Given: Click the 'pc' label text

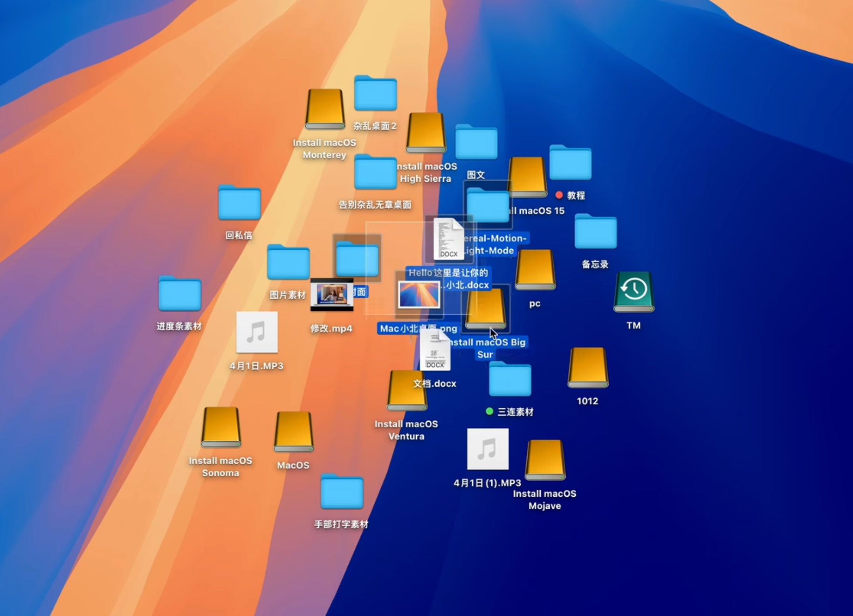Looking at the screenshot, I should click(x=535, y=303).
